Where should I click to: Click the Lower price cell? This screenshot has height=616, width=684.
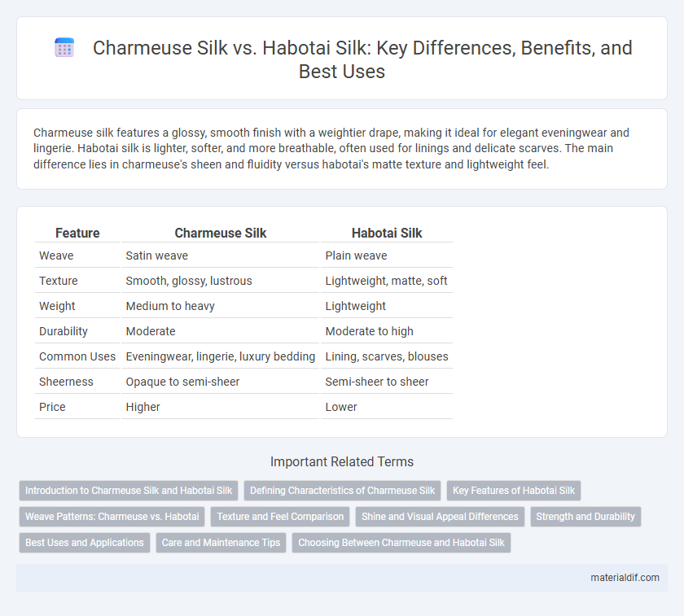[387, 407]
